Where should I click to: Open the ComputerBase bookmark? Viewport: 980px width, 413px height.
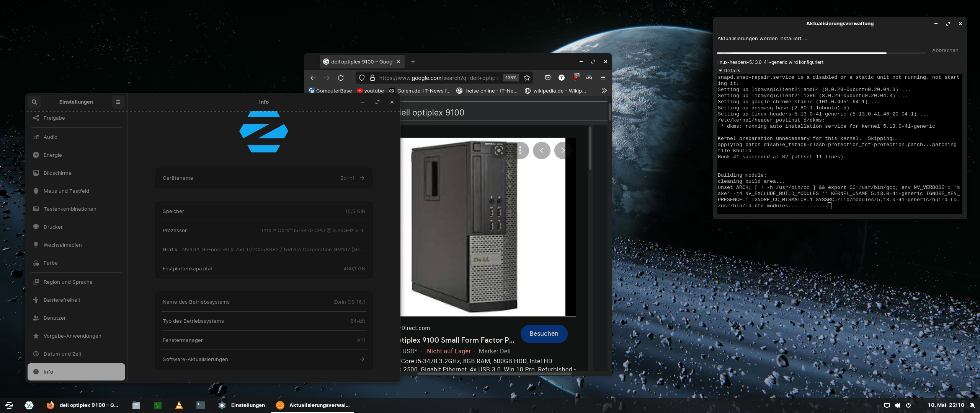click(x=330, y=91)
